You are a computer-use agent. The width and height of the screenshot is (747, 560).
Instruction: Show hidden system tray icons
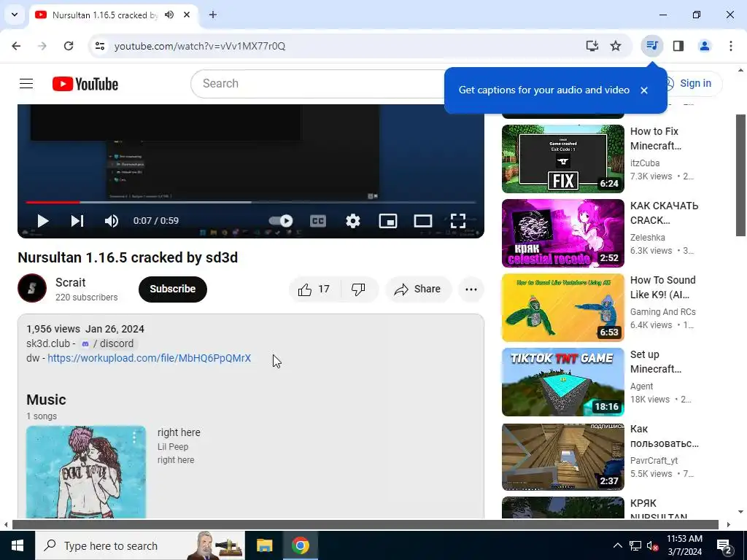click(617, 545)
